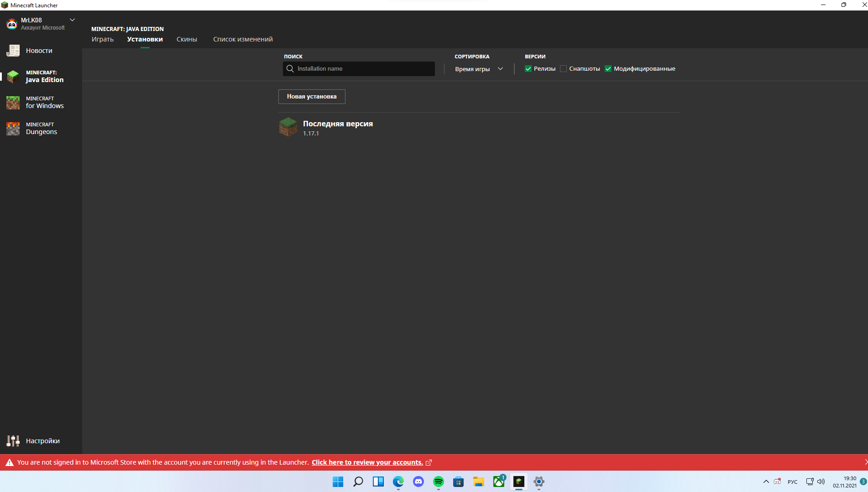Screen dimensions: 868x492
Task: Open Spotify from the taskbar
Action: pos(439,482)
